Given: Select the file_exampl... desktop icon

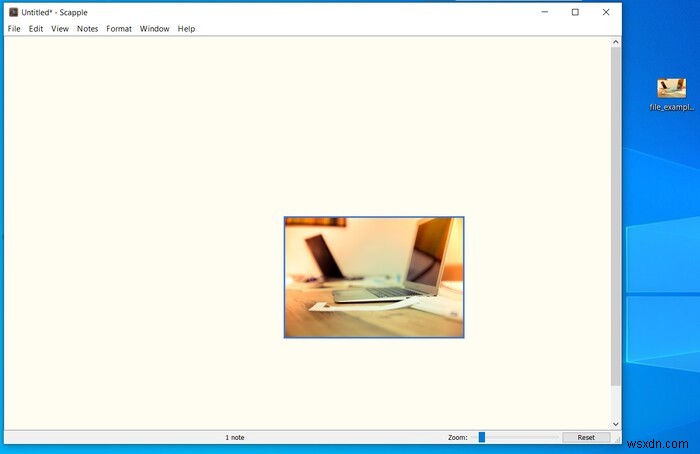Looking at the screenshot, I should pyautogui.click(x=671, y=94).
